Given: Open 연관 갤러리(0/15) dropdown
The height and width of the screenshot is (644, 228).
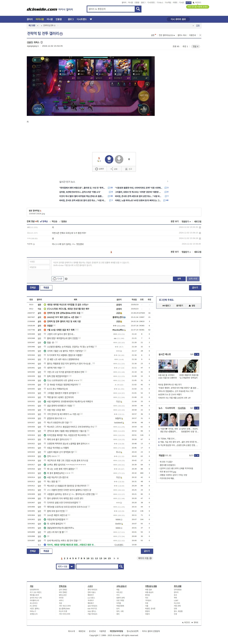Looking at the screenshot, I should (x=167, y=35).
